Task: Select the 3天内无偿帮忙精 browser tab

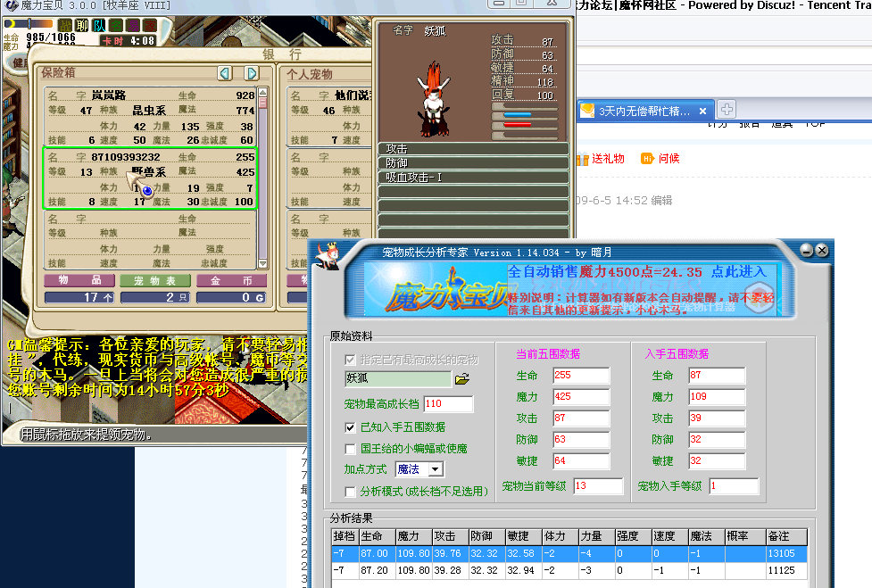Action: point(644,112)
